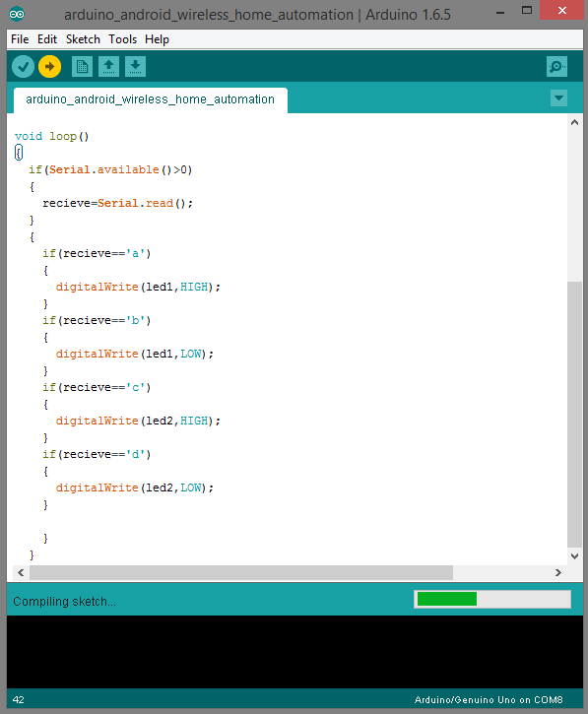
Task: Open the Sketch menu
Action: point(83,39)
